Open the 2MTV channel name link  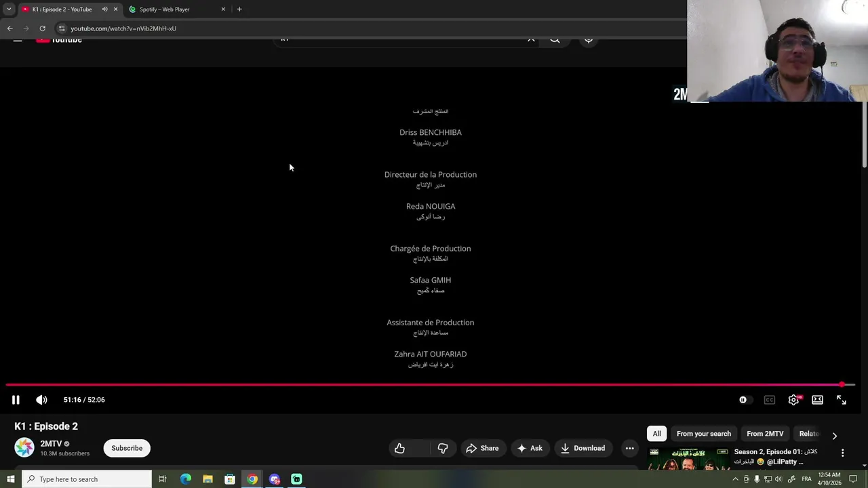coord(51,444)
